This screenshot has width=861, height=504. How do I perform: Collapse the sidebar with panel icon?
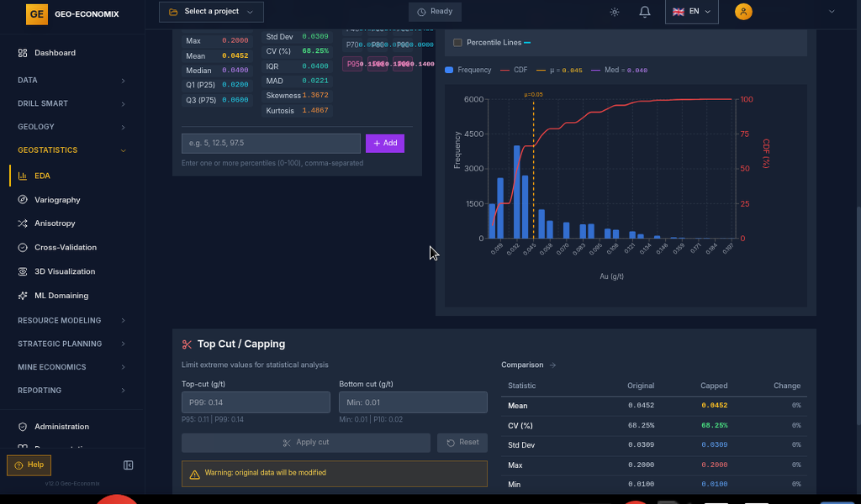tap(128, 465)
